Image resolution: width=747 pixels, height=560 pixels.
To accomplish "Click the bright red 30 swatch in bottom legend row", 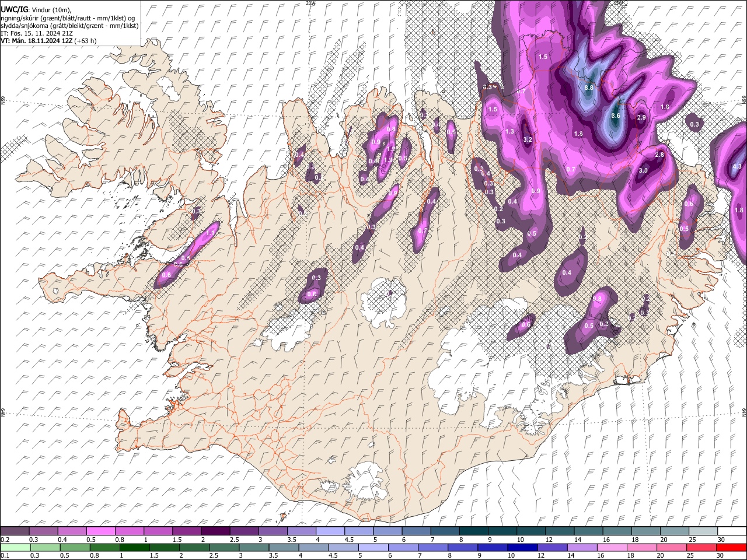I will click(731, 547).
